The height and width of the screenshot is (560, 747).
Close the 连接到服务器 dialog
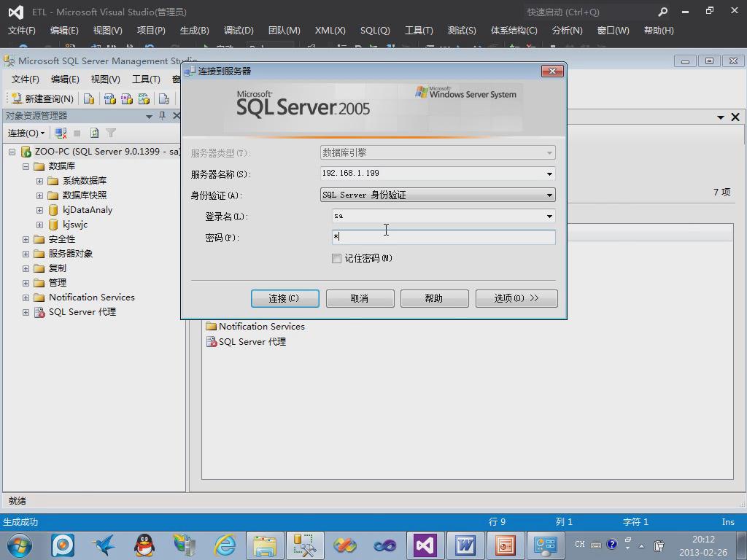[x=553, y=71]
